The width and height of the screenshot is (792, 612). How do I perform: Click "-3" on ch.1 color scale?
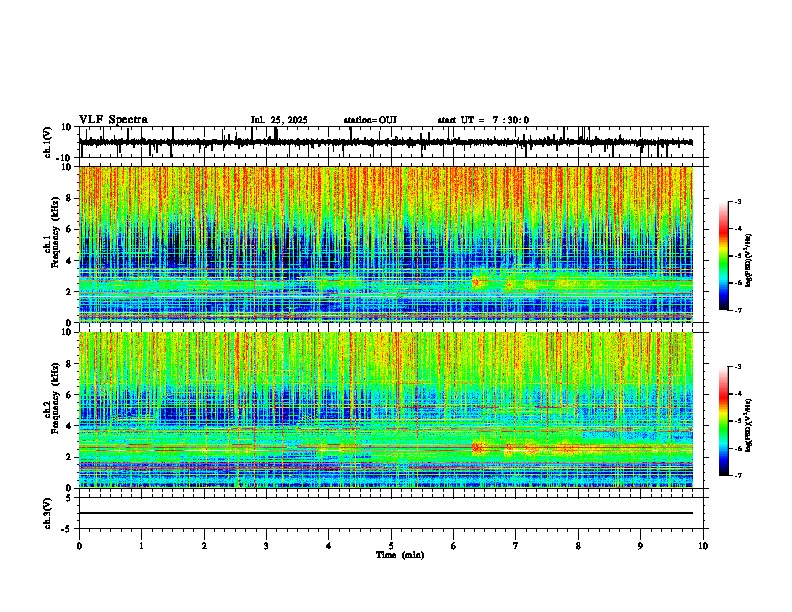click(737, 201)
